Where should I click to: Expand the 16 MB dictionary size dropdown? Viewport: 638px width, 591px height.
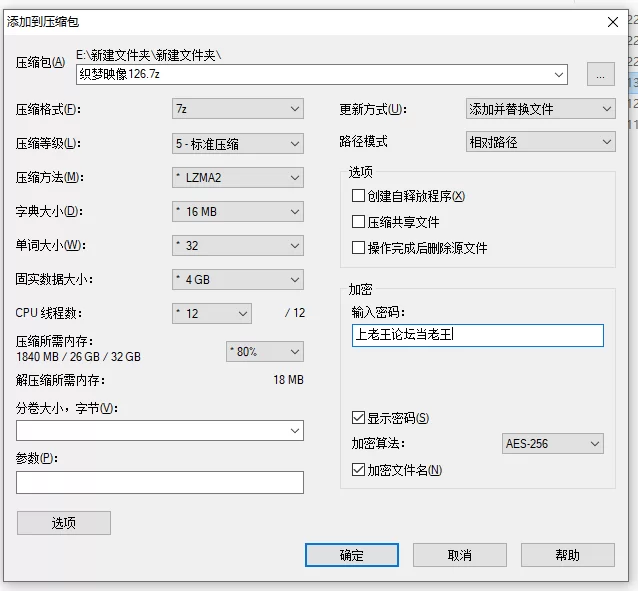[x=237, y=212]
